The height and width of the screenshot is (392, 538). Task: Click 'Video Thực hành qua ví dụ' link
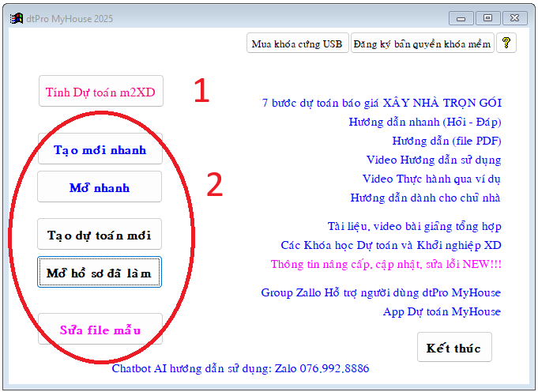point(431,179)
